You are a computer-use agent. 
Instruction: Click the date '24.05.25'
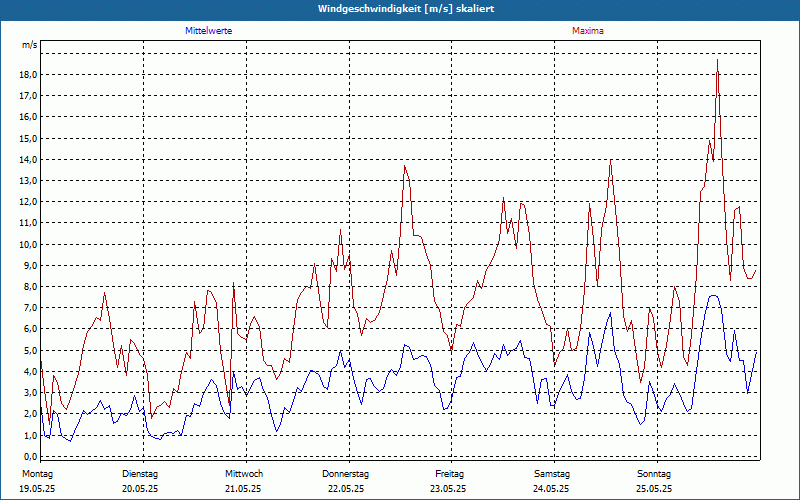[x=551, y=489]
